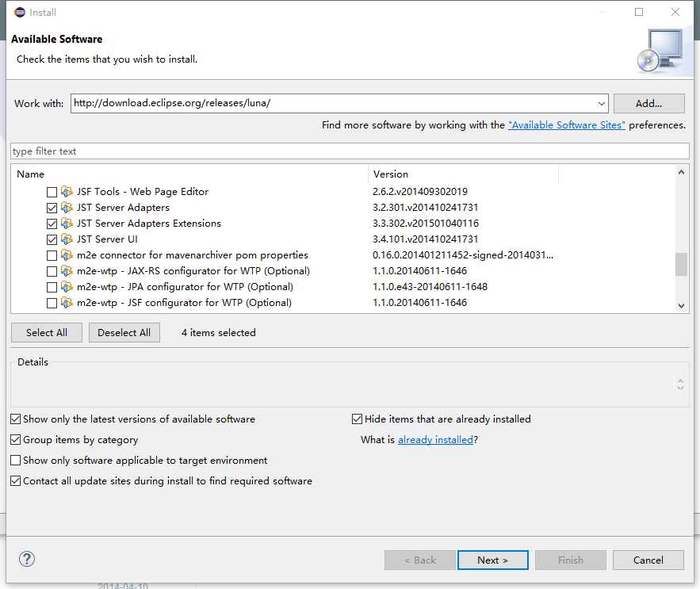
Task: Check m2e-wtp JAX-RS configurator for WTP
Action: (52, 271)
